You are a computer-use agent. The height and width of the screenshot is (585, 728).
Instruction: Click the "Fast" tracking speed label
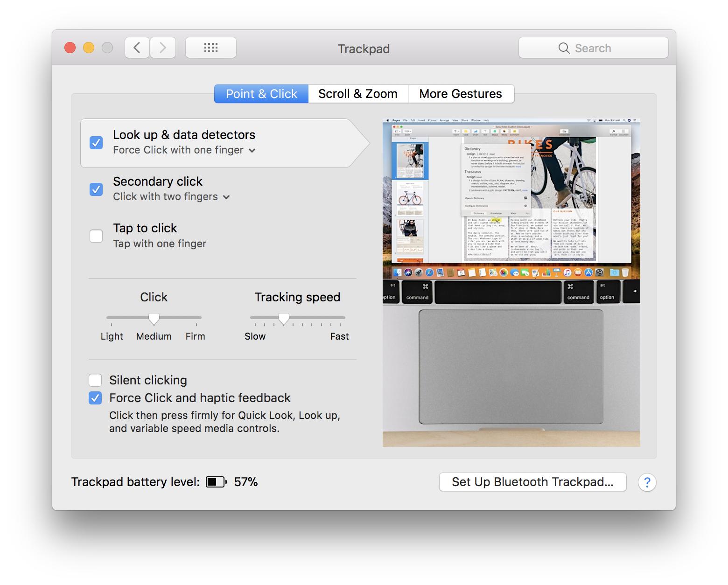point(339,336)
